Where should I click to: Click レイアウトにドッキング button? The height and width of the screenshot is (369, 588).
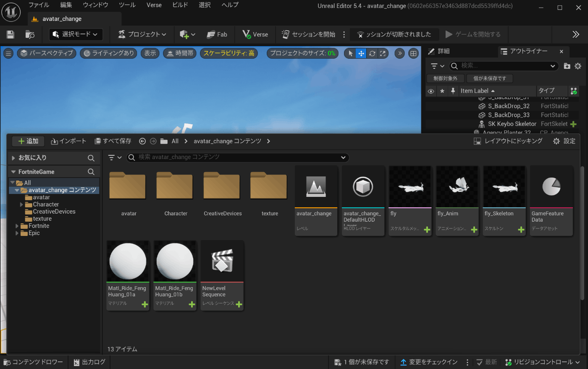(x=508, y=141)
